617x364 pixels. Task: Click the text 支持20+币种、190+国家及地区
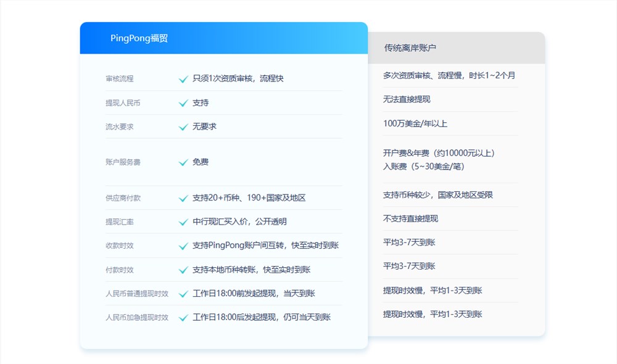point(249,197)
